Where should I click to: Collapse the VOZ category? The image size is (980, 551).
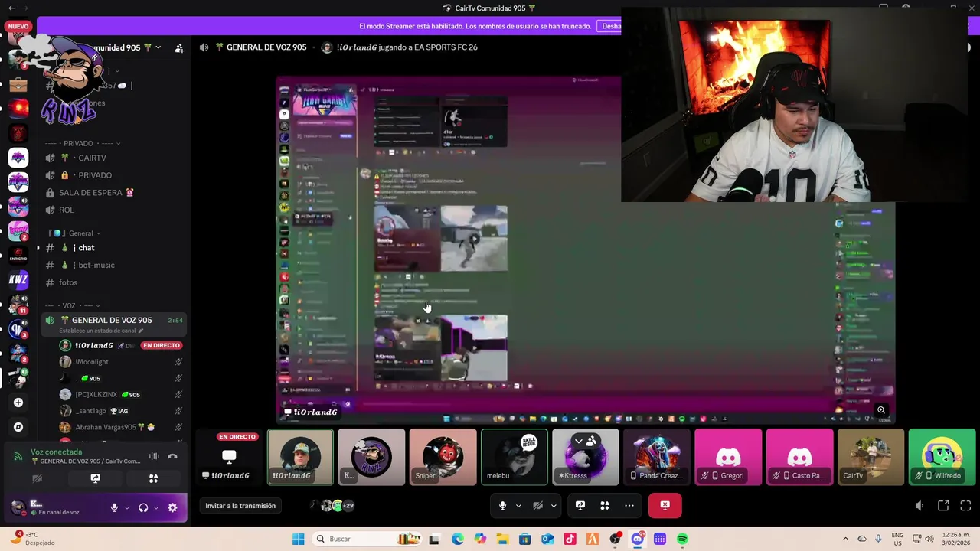point(73,305)
